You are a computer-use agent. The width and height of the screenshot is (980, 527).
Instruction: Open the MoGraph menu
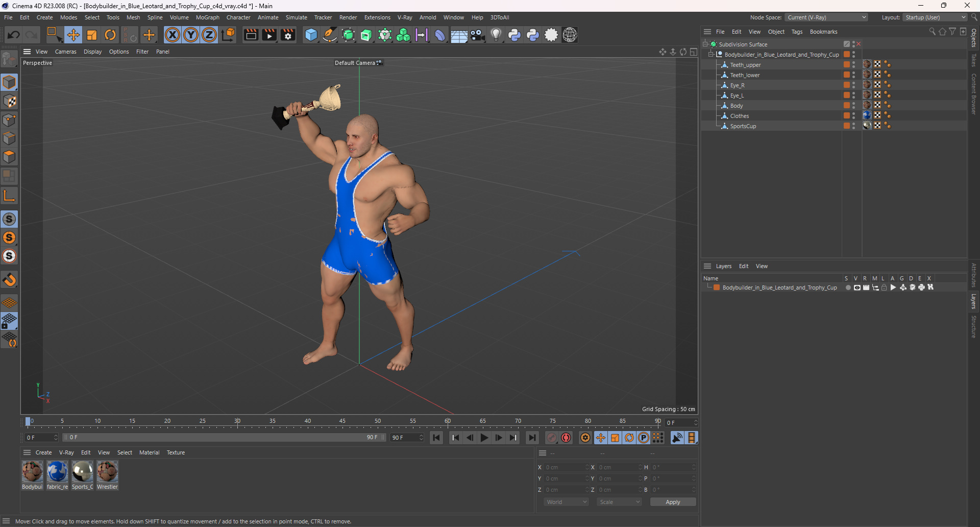pyautogui.click(x=207, y=17)
